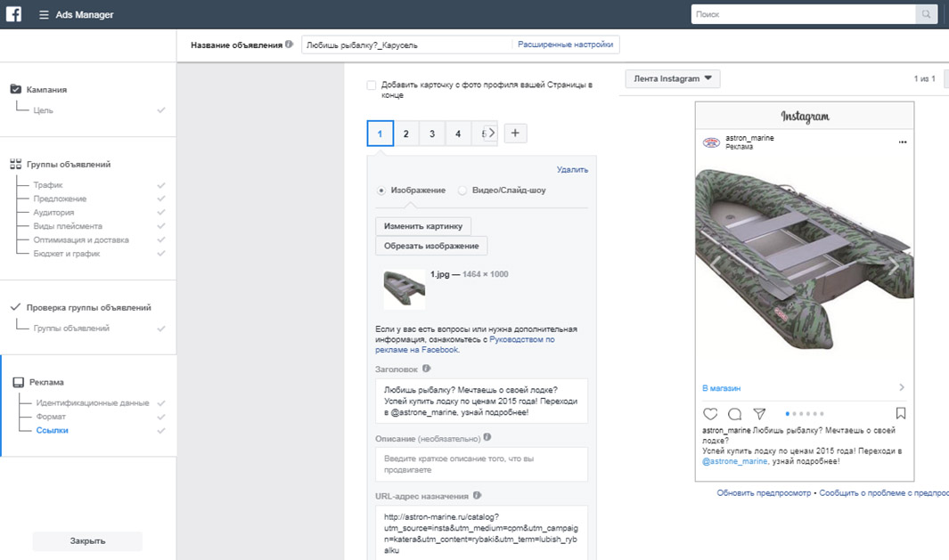This screenshot has height=560, width=949.
Task: Click info icon next to URL-адрес назначения
Action: tap(477, 495)
